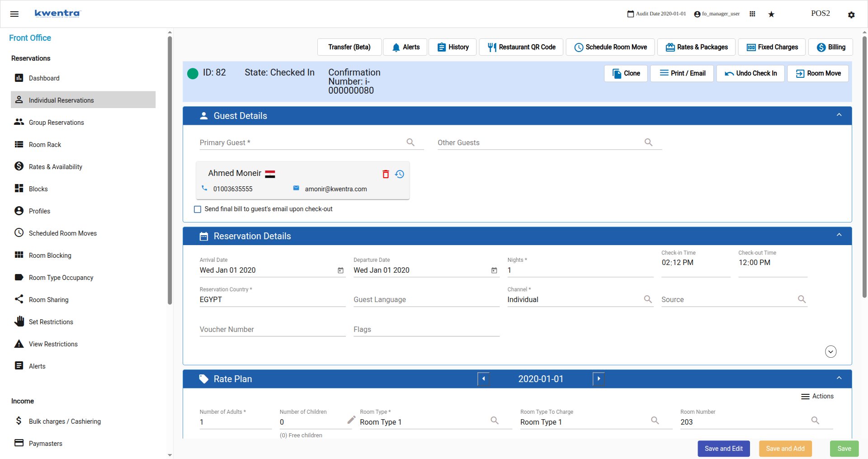Click Schedule Room Move button
The width and height of the screenshot is (868, 459).
610,47
